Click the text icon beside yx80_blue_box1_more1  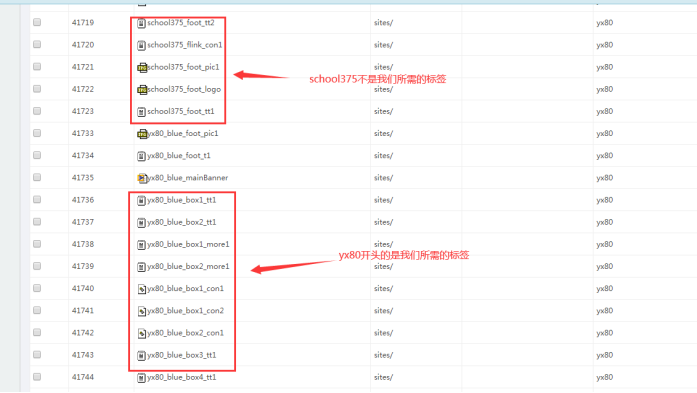coord(141,245)
